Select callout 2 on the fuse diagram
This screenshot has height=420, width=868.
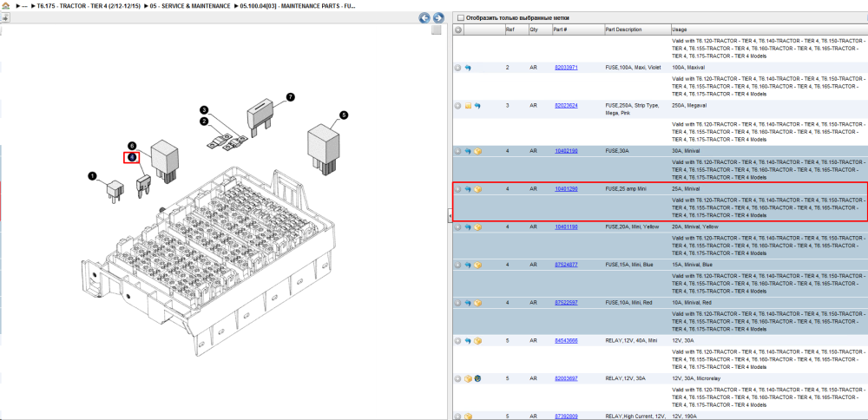coord(204,121)
